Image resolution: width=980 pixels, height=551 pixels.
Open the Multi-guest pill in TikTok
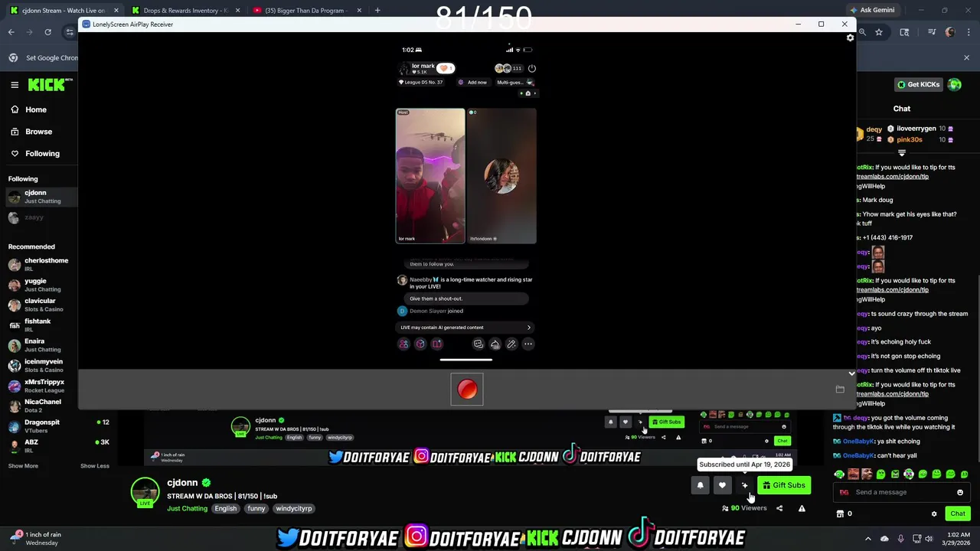(x=515, y=82)
